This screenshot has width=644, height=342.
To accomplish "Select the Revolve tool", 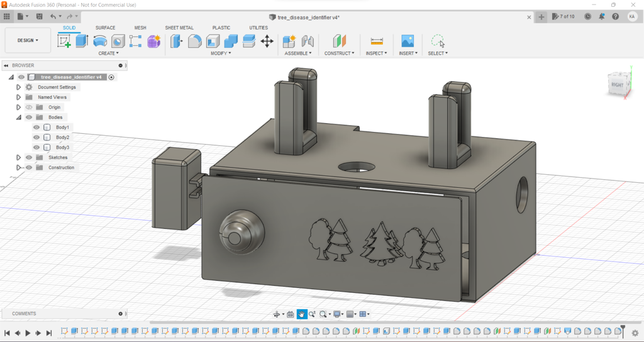I will [100, 41].
